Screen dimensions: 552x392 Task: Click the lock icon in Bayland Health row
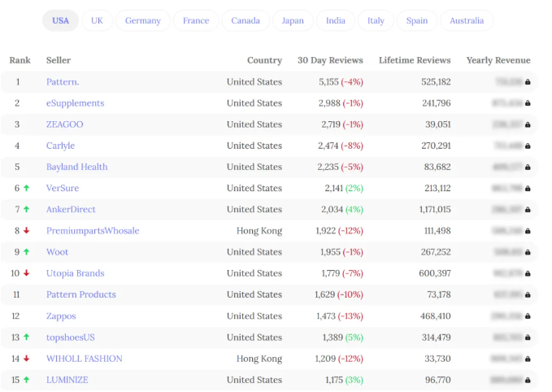point(528,167)
